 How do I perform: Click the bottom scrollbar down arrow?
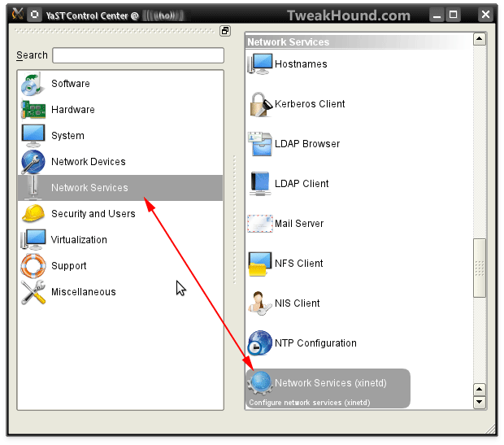[480, 402]
